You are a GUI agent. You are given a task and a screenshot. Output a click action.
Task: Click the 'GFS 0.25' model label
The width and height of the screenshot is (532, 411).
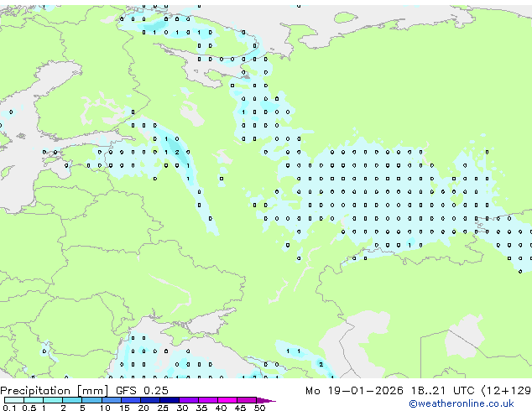[142, 391]
